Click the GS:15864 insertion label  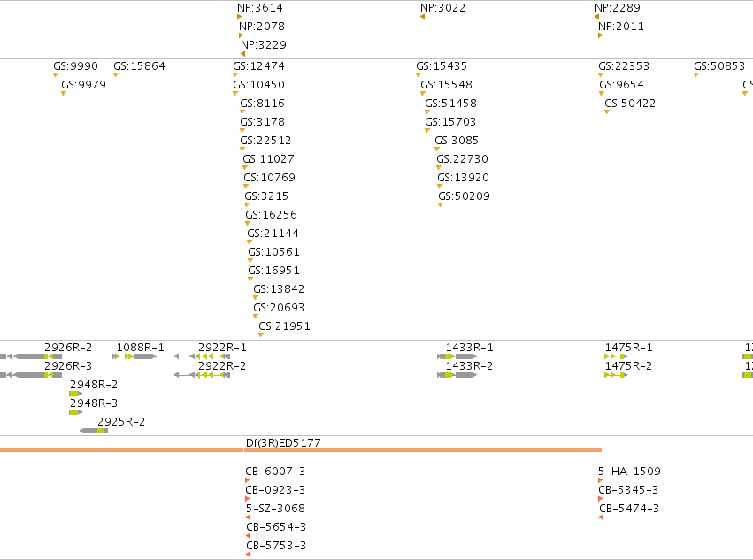pos(139,66)
